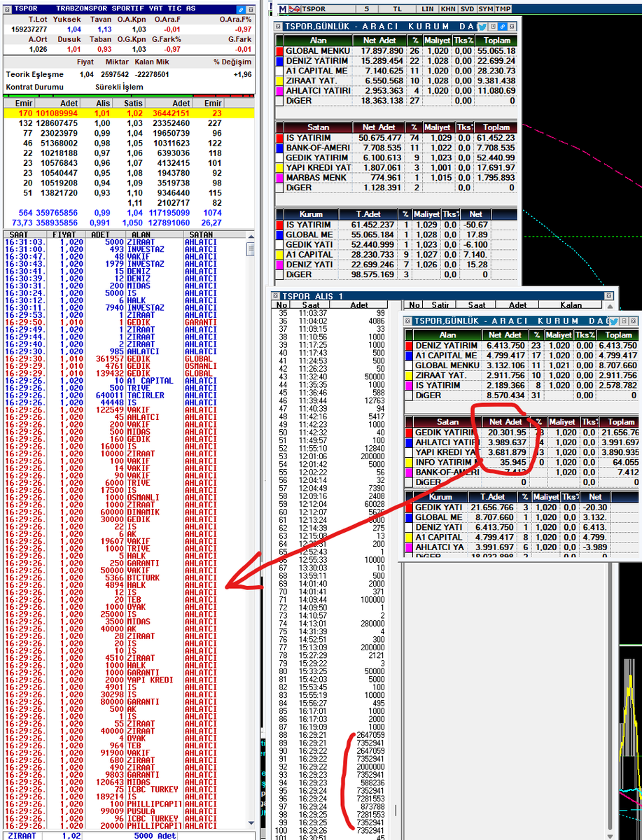Viewport: 642px width, 840px height.
Task: Click 16:31:03 ZIRAAT trade row
Action: pyautogui.click(x=124, y=241)
